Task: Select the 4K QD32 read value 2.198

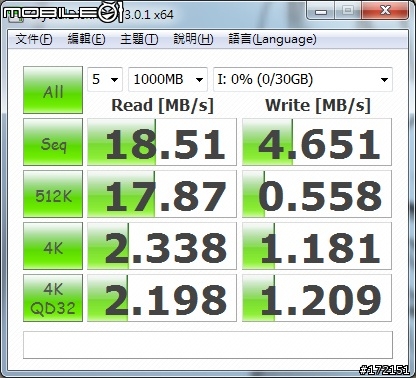Action: (162, 298)
